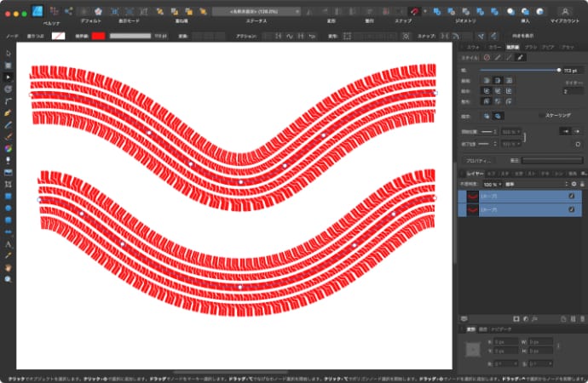Image resolution: width=588 pixels, height=383 pixels.
Task: Toggle visibility of the top curve layer
Action: click(x=572, y=196)
